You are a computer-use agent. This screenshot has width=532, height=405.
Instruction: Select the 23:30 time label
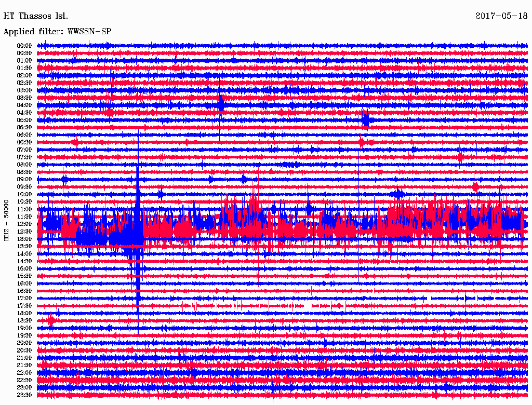pyautogui.click(x=24, y=395)
